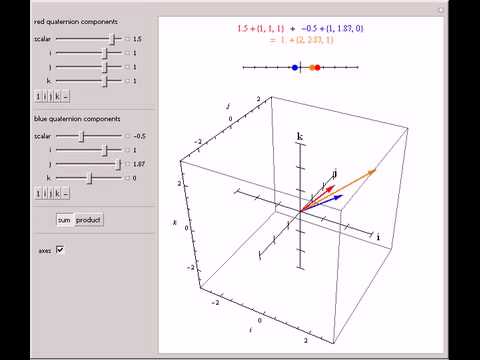Click the orange sum result expression
Image resolution: width=480 pixels, height=360 pixels.
(x=302, y=40)
